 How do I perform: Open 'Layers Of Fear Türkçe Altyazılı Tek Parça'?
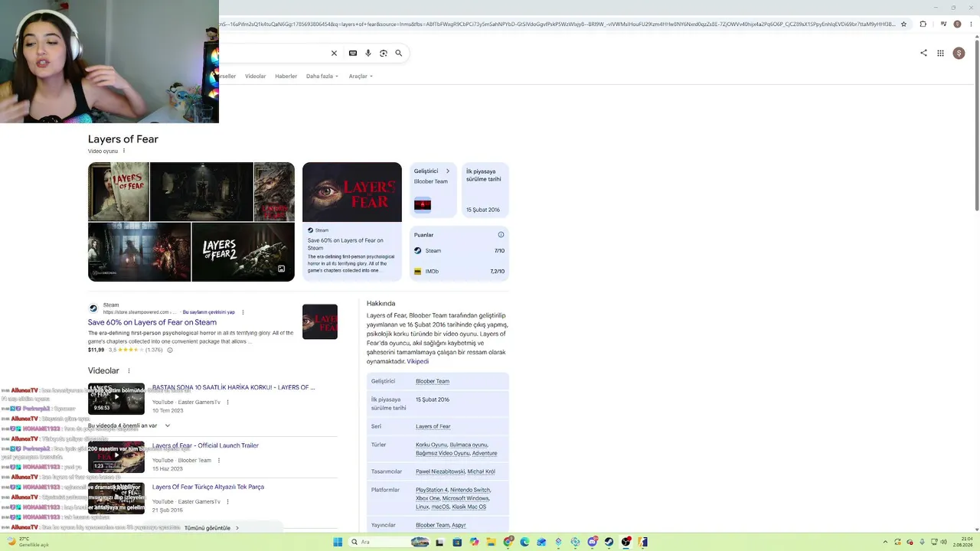click(208, 487)
